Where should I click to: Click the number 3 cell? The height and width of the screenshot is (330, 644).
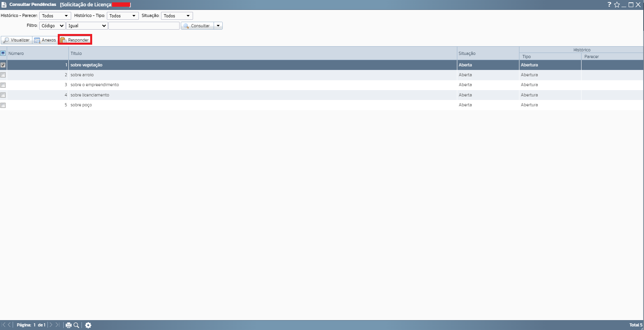click(x=38, y=85)
